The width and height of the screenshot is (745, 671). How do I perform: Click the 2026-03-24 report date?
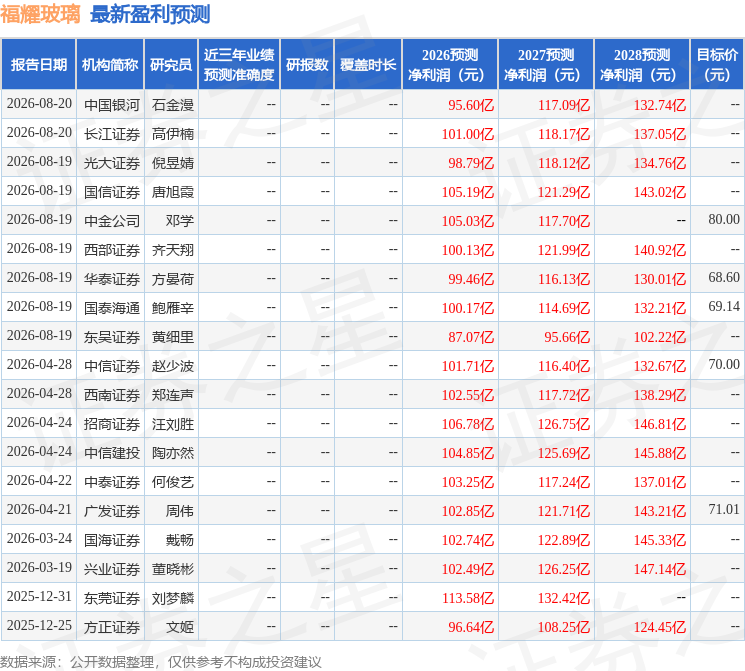click(x=39, y=538)
